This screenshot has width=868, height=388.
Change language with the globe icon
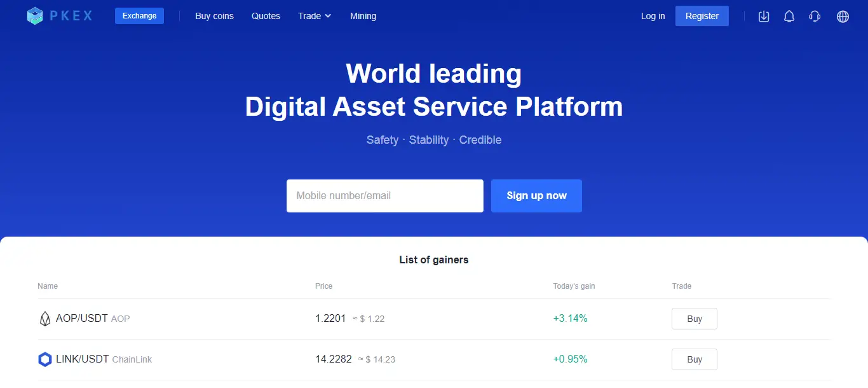point(843,17)
